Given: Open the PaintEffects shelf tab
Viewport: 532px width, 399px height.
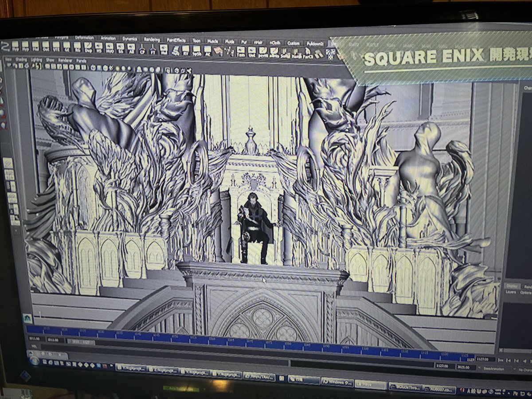Looking at the screenshot, I should (x=176, y=39).
